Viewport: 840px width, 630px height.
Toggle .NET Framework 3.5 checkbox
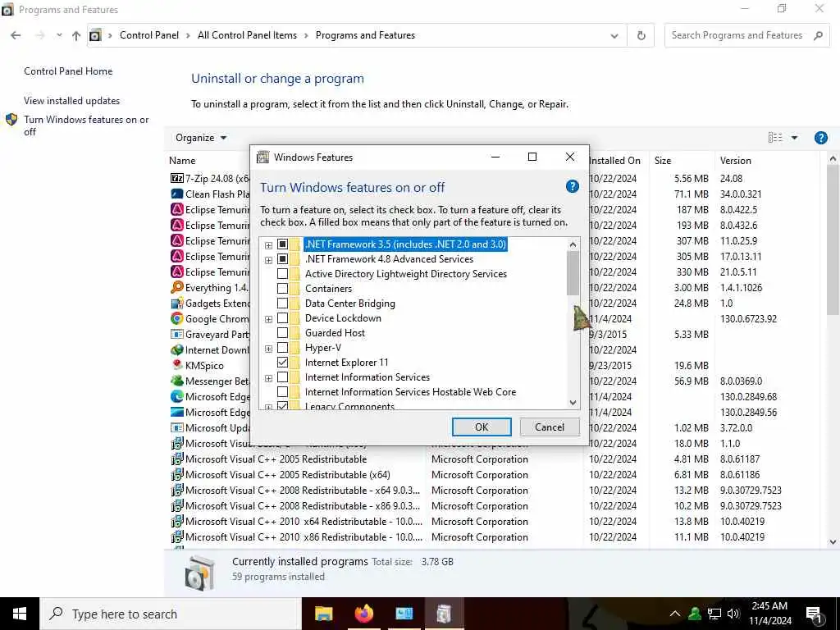[x=282, y=244]
